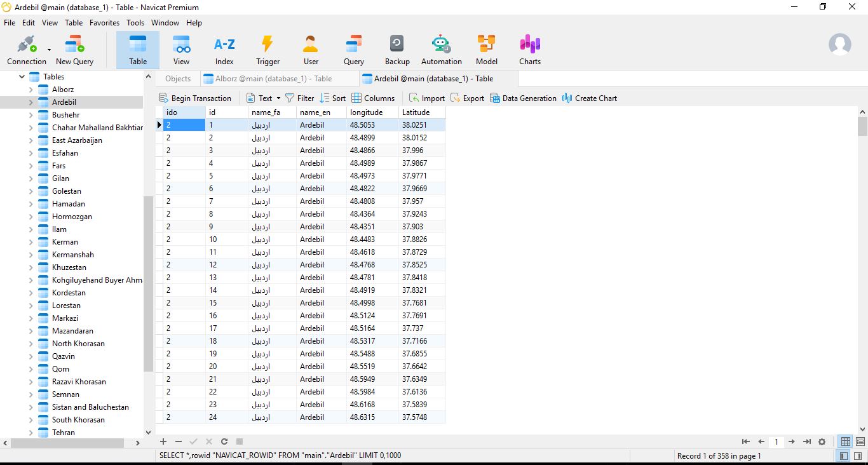Open the Query icon
868x465 pixels.
(x=354, y=50)
